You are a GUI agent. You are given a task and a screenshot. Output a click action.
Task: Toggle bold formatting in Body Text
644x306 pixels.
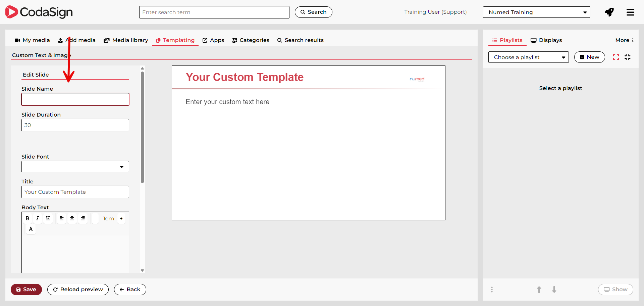(28, 218)
